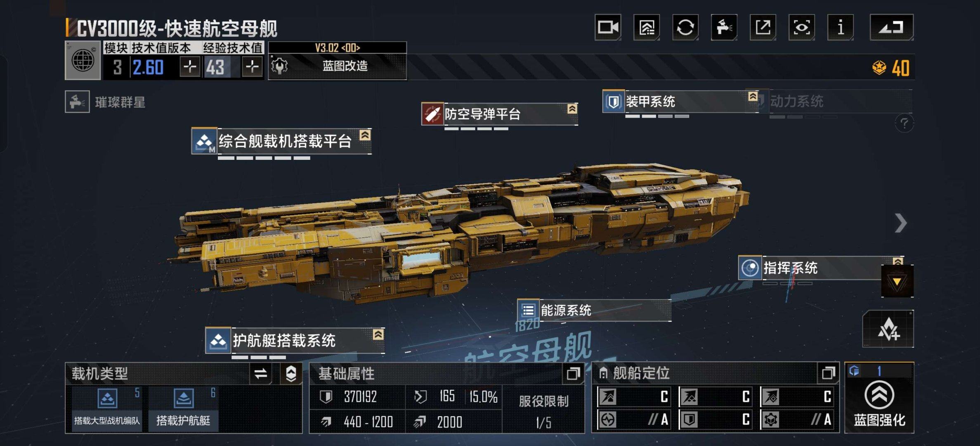Toggle the eye focus view icon
This screenshot has width=980, height=446.
[802, 27]
